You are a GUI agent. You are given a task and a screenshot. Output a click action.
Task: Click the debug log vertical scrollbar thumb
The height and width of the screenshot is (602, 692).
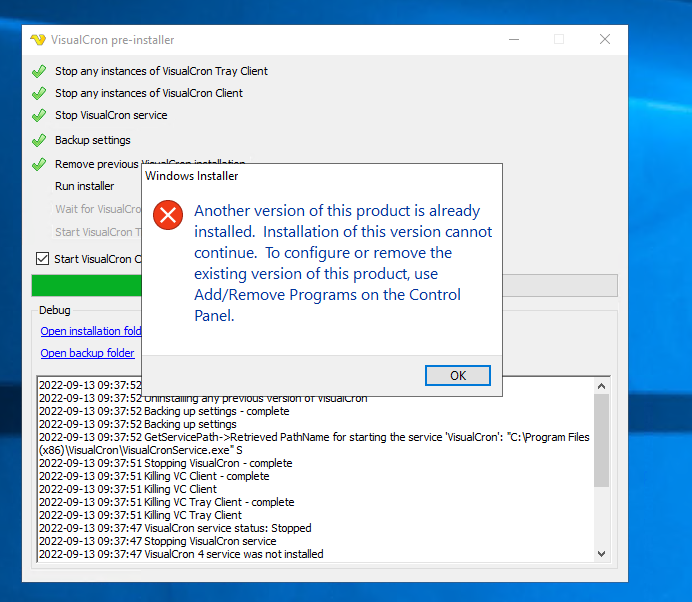602,440
